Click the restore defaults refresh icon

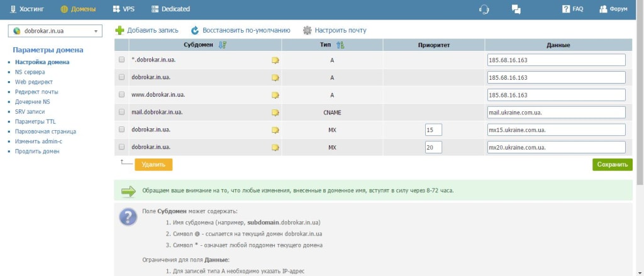(195, 30)
